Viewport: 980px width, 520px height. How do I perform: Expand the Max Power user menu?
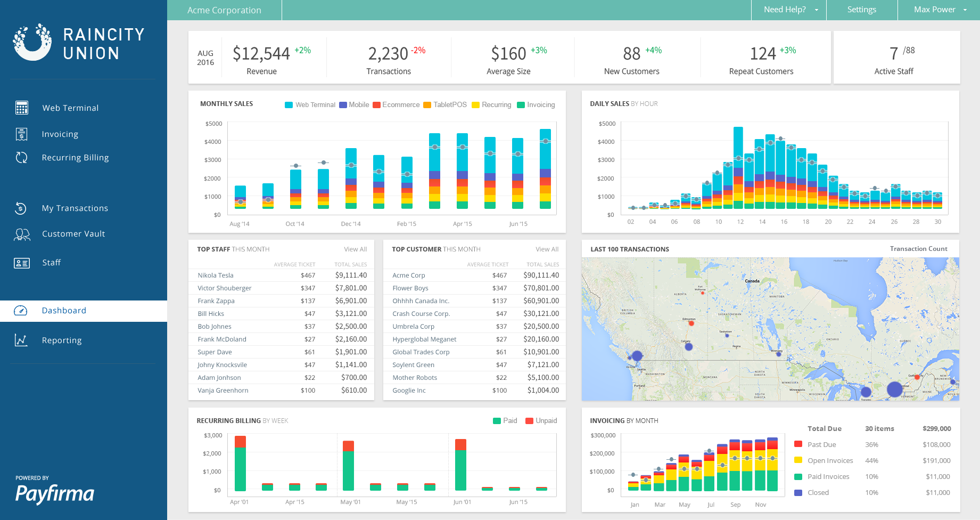pos(939,10)
